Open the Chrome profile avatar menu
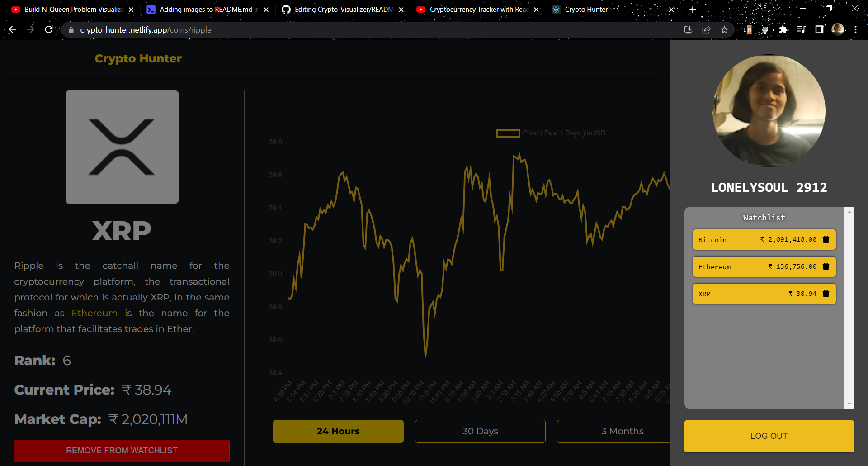Image resolution: width=868 pixels, height=466 pixels. pos(838,29)
